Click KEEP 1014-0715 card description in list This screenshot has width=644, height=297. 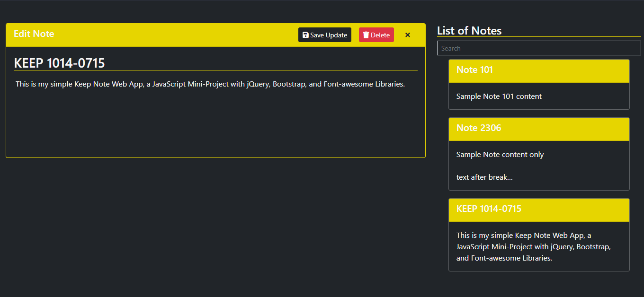coord(534,247)
